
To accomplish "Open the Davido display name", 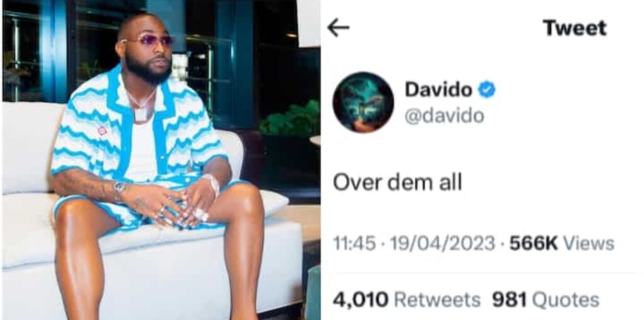I will tap(438, 89).
